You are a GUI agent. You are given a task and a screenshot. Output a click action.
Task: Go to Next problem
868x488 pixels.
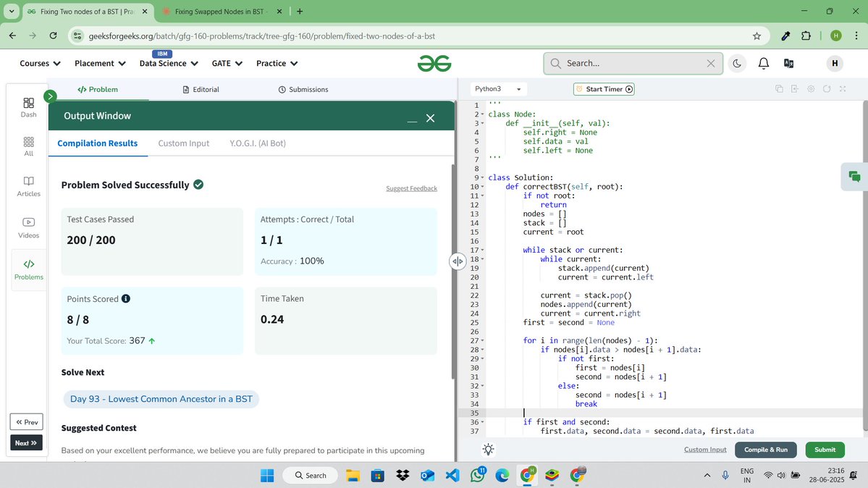[x=26, y=442]
